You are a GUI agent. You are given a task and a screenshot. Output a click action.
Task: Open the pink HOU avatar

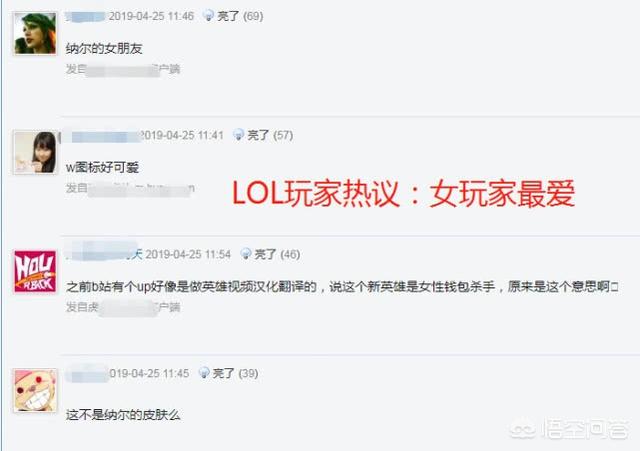tap(35, 271)
